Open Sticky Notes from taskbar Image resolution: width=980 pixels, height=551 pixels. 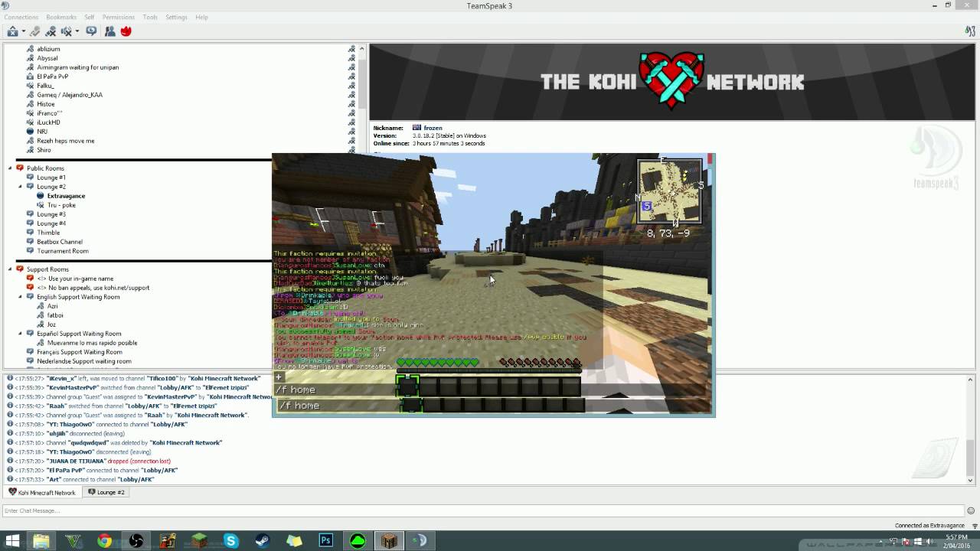click(295, 541)
